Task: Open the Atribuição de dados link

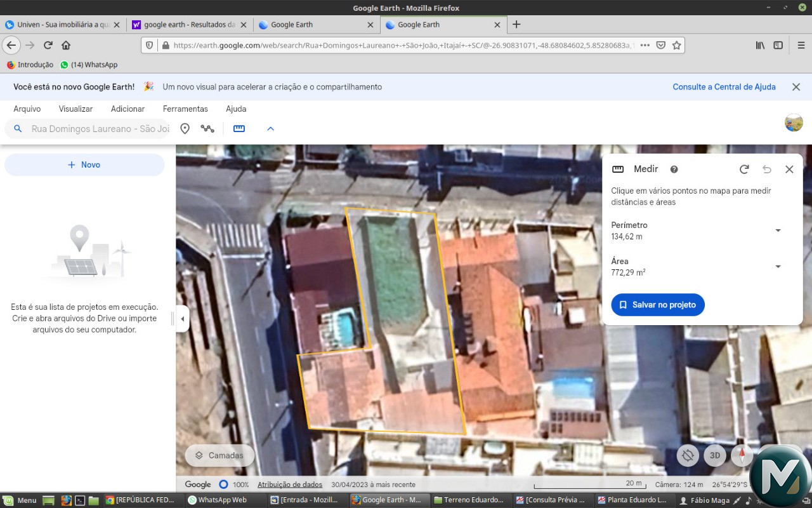Action: point(290,485)
